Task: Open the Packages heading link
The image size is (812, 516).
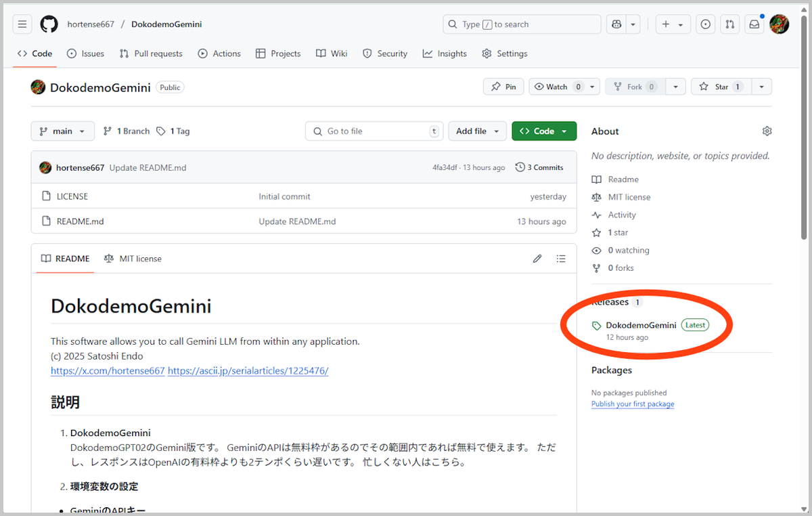Action: (x=612, y=370)
